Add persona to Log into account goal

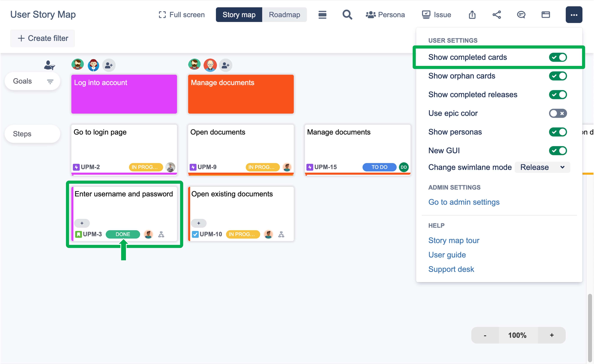109,65
